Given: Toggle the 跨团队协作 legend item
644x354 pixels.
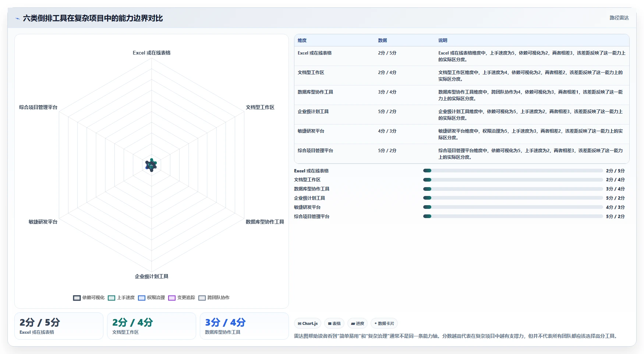Looking at the screenshot, I should coord(214,298).
